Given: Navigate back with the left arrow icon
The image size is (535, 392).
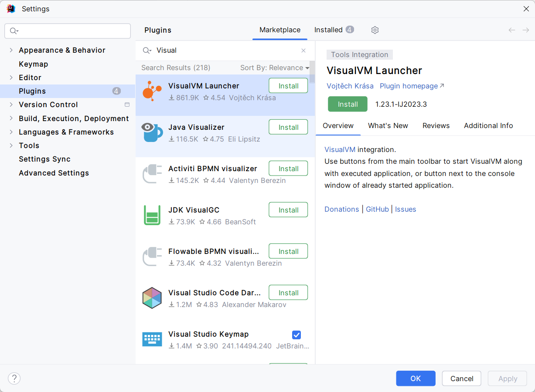Looking at the screenshot, I should click(512, 30).
